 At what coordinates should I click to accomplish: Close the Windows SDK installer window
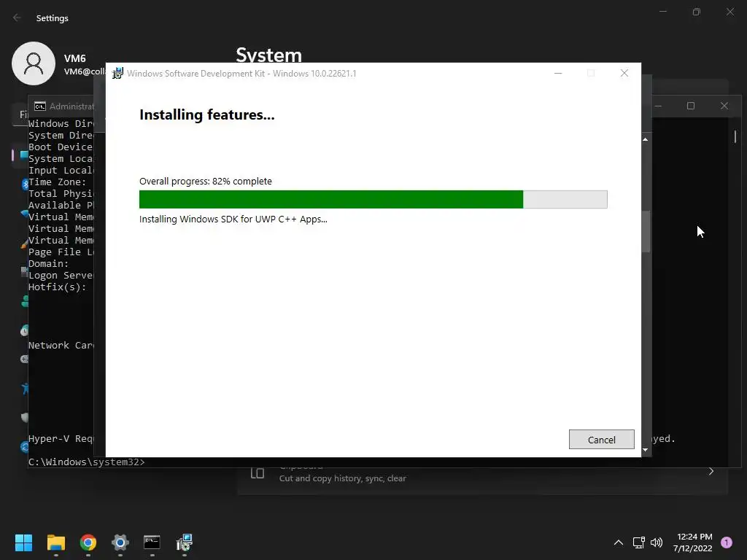pyautogui.click(x=624, y=73)
